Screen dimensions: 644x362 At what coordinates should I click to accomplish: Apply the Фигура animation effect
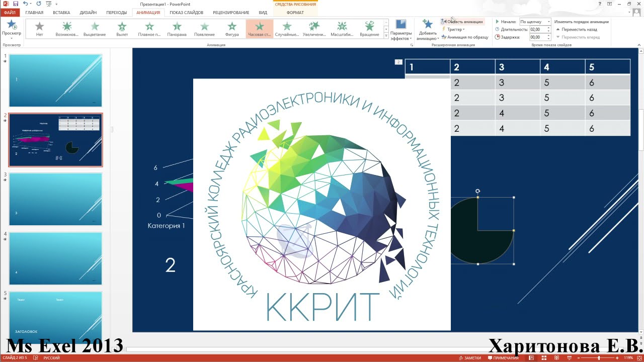[x=232, y=29]
